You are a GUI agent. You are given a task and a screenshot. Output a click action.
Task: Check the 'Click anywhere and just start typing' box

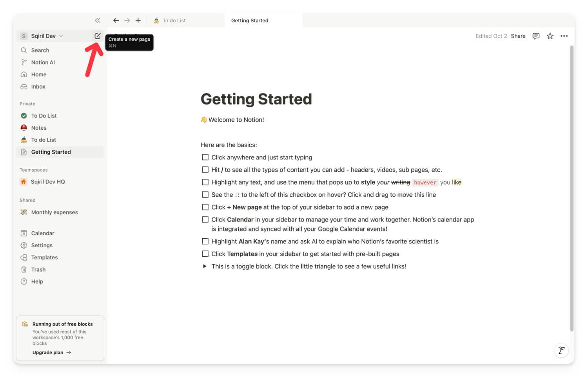pyautogui.click(x=205, y=157)
